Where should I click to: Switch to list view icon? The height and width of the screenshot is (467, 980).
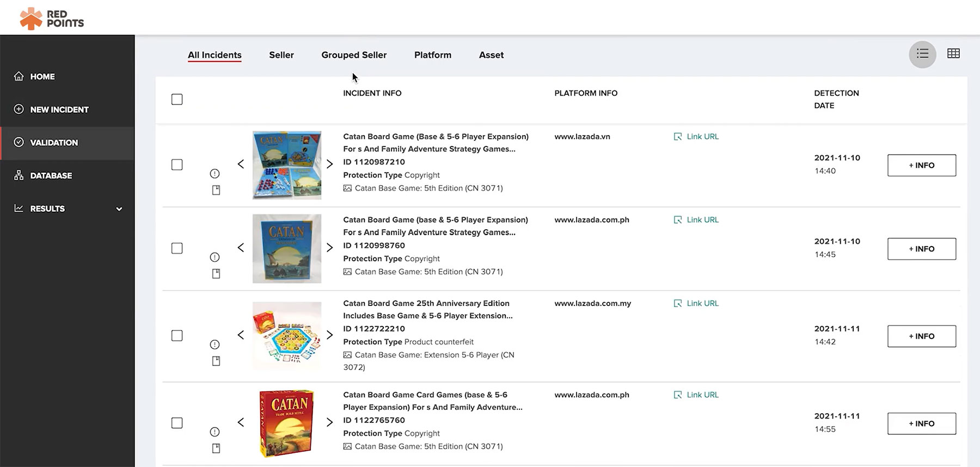click(922, 54)
